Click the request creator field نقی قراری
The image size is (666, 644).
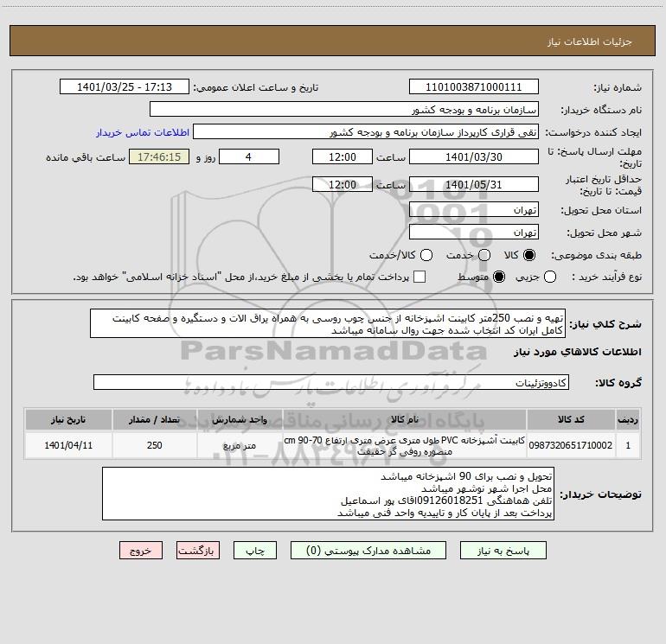coord(366,132)
